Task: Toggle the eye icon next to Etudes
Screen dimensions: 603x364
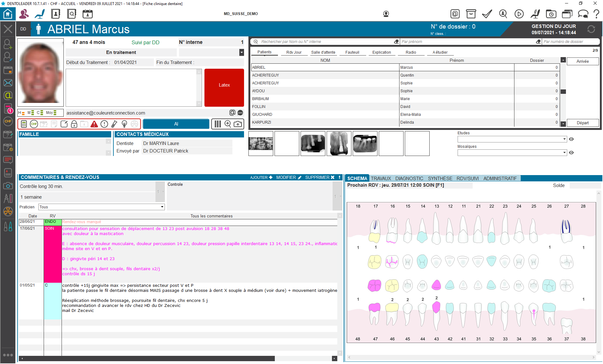Action: [x=571, y=139]
